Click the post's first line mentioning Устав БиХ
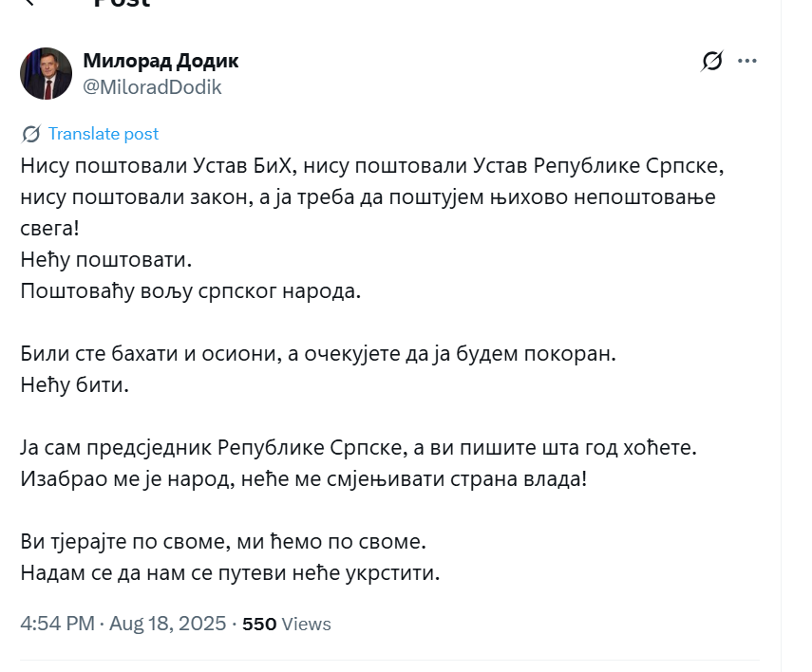 point(372,166)
